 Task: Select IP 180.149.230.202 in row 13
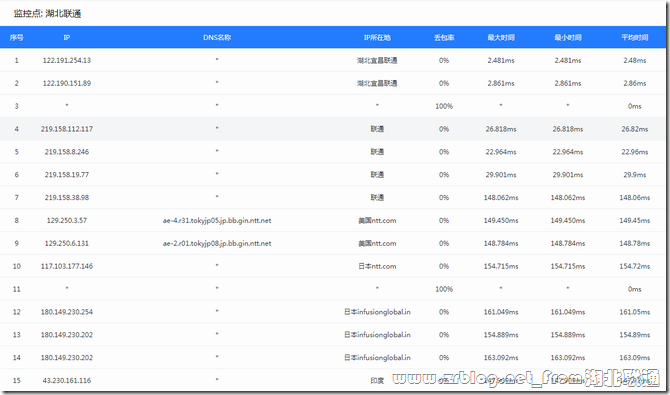point(67,335)
